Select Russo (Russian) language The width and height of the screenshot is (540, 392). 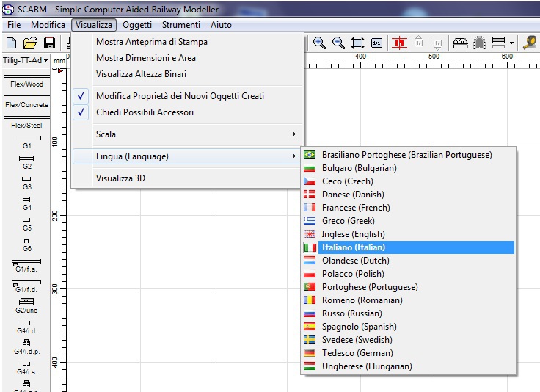click(x=409, y=313)
